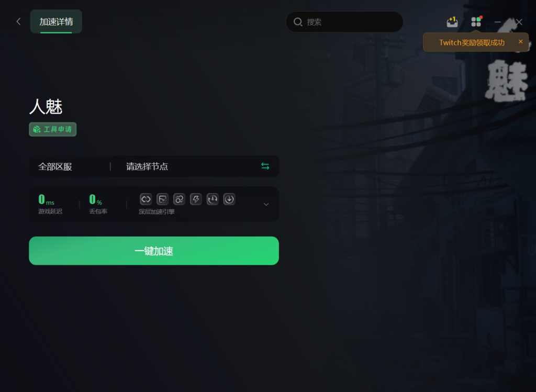
Task: Click the two-circles swap engine icon
Action: (x=179, y=199)
